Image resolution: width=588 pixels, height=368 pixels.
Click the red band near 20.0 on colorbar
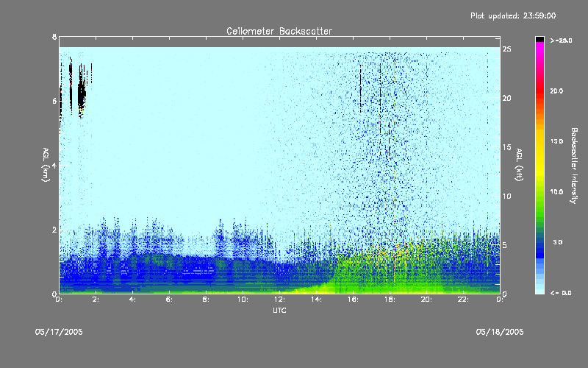[x=539, y=90]
